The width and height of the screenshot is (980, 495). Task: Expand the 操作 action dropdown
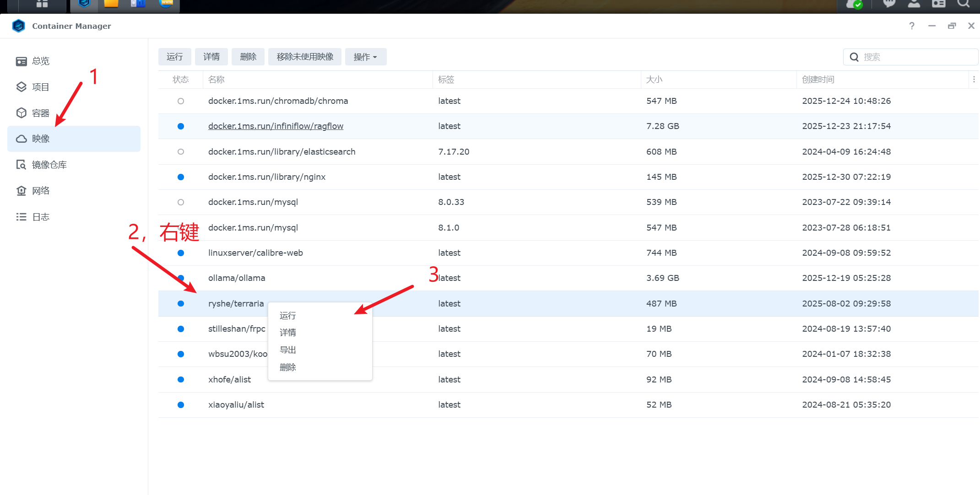365,57
